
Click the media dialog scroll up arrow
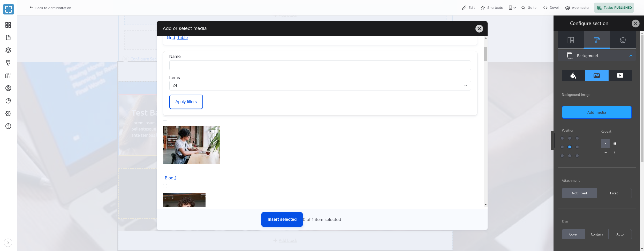486,38
